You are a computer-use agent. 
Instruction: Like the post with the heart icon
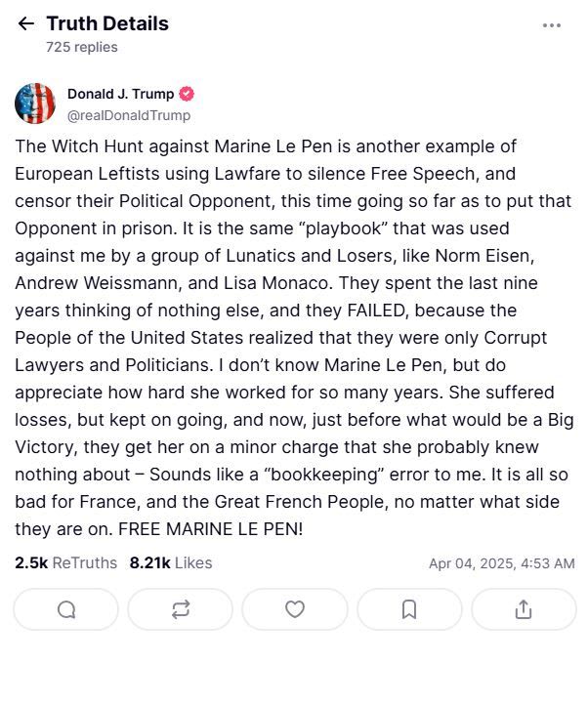point(295,609)
